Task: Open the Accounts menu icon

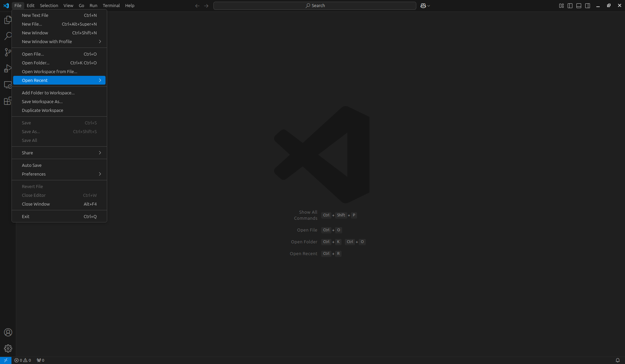Action: [x=8, y=332]
